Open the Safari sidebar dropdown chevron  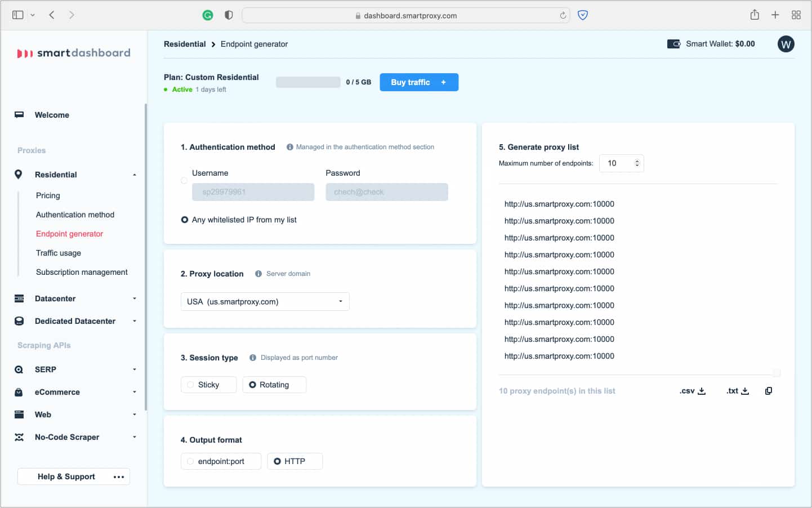33,15
